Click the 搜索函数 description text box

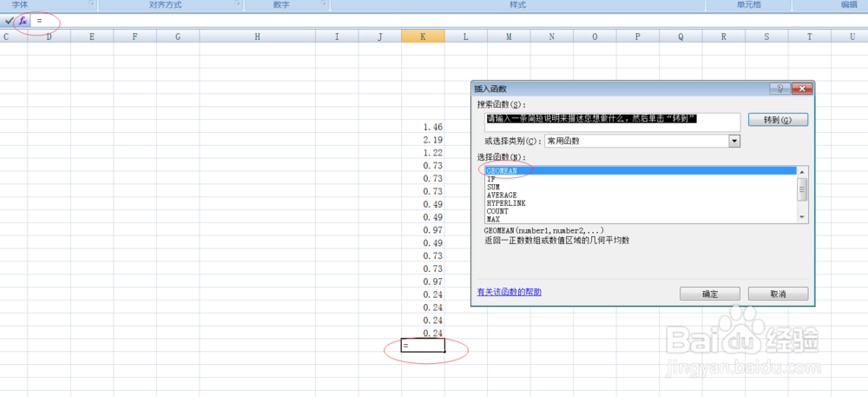612,122
